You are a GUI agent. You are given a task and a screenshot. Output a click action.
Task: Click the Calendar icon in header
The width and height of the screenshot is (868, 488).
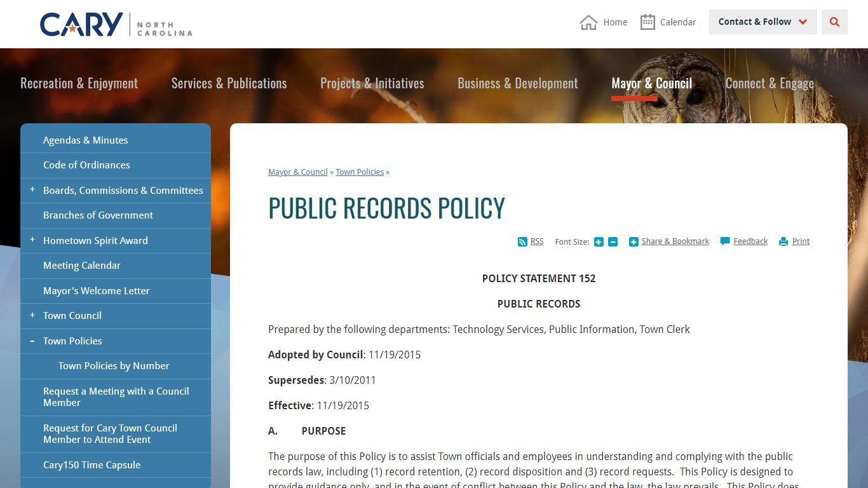[x=648, y=22]
